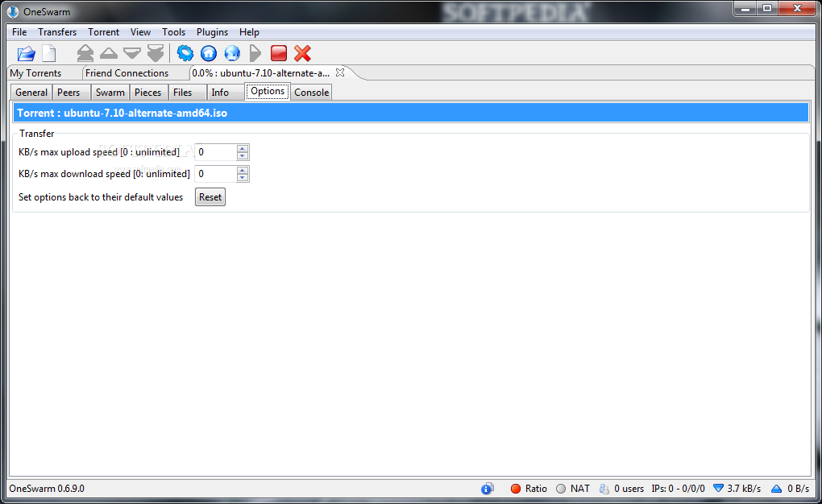Image resolution: width=822 pixels, height=504 pixels.
Task: Click the '0 users' status text
Action: coord(629,488)
